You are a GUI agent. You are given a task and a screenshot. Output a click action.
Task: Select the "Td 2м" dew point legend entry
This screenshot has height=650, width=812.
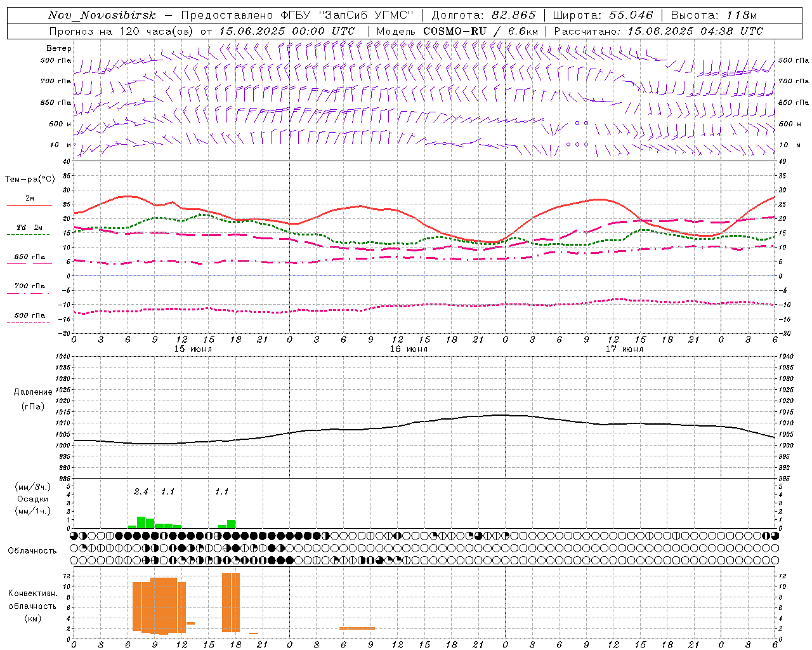[30, 227]
